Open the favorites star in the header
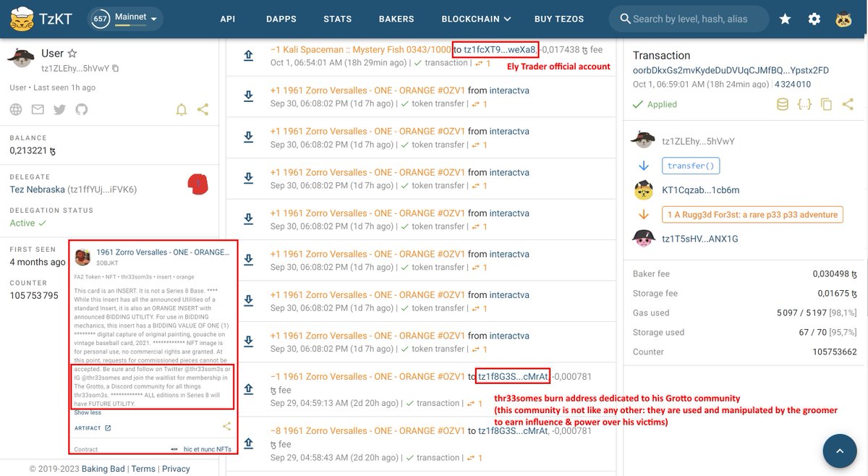The width and height of the screenshot is (868, 476). (x=785, y=20)
